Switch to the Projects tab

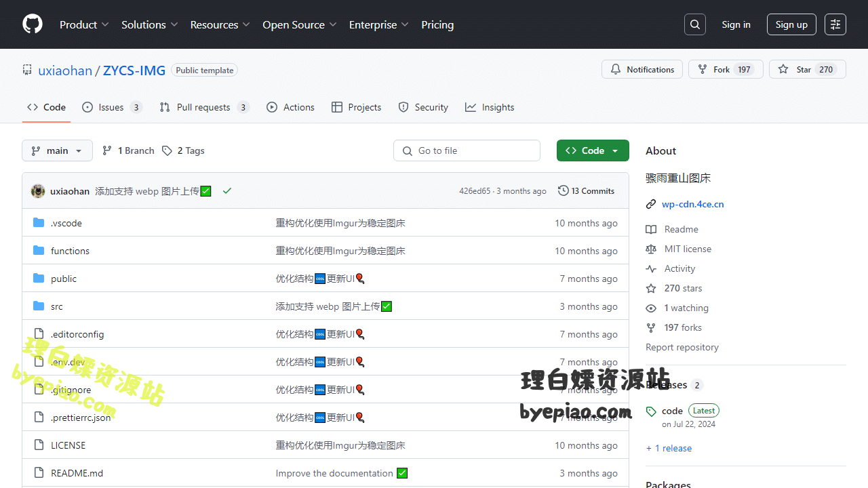[356, 107]
